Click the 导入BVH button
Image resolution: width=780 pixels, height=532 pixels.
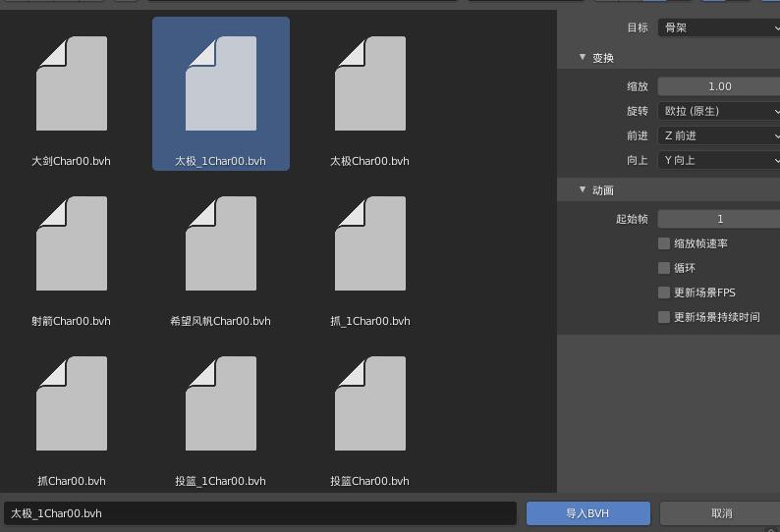(587, 513)
